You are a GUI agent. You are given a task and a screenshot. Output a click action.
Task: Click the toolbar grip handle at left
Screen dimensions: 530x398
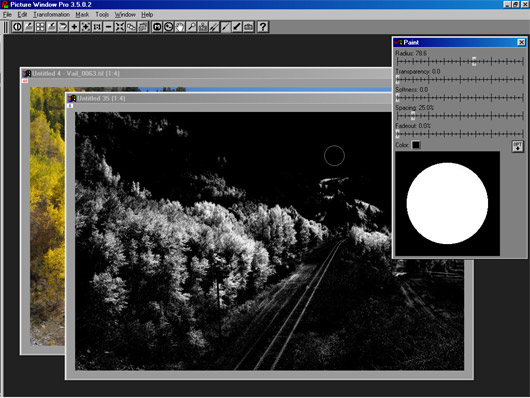[x=6, y=27]
